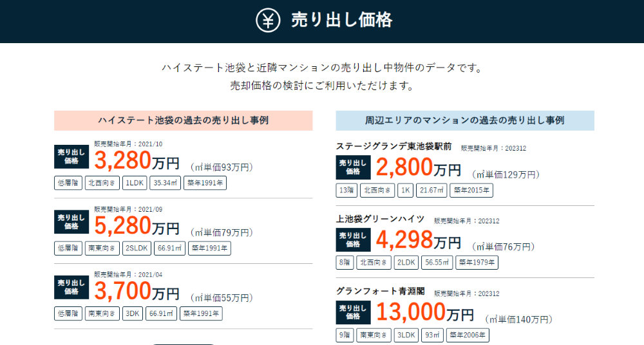Viewport: 644px width, 345px height.
Task: Click the 売り出し価格 badge beside 13,000万円
Action: [x=353, y=312]
